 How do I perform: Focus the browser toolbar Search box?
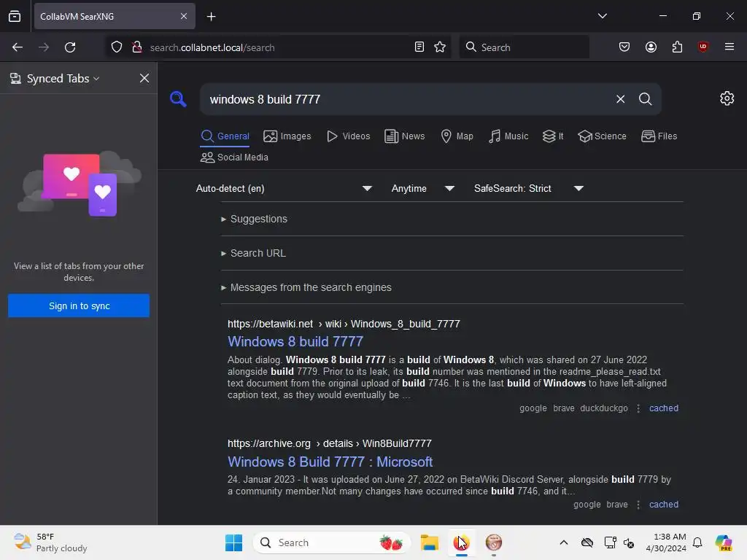[524, 47]
